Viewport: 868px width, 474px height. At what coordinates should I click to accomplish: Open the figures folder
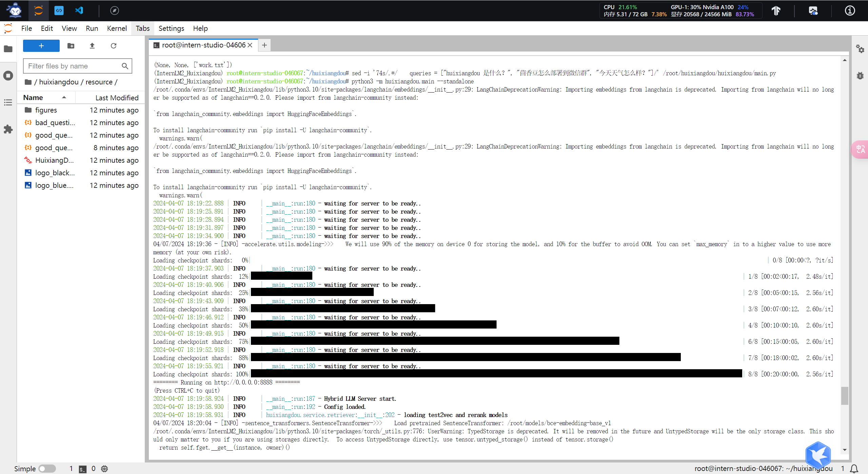click(x=46, y=110)
